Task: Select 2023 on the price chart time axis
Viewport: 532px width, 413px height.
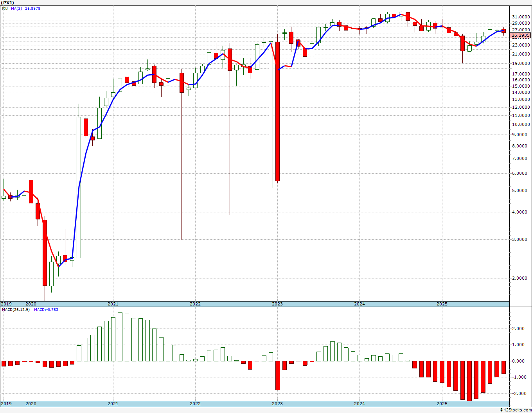Action: (x=277, y=304)
